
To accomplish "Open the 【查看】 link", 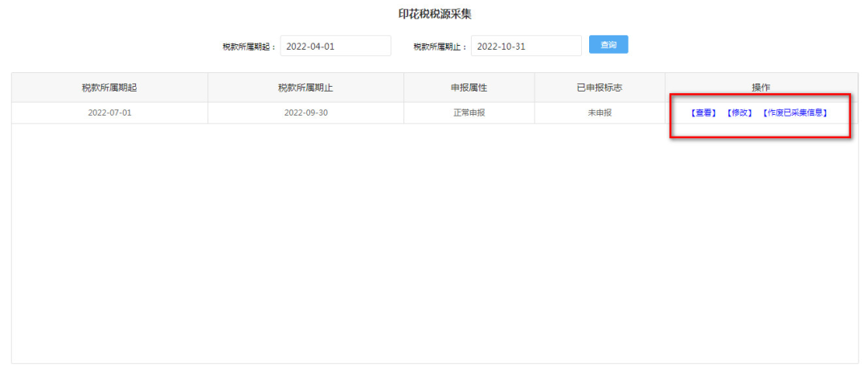I will click(703, 113).
